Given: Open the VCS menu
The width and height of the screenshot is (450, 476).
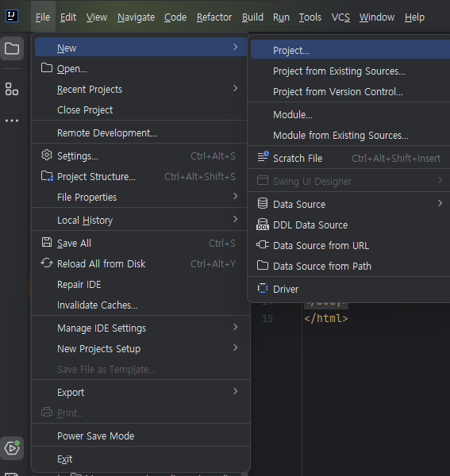Looking at the screenshot, I should pyautogui.click(x=340, y=17).
